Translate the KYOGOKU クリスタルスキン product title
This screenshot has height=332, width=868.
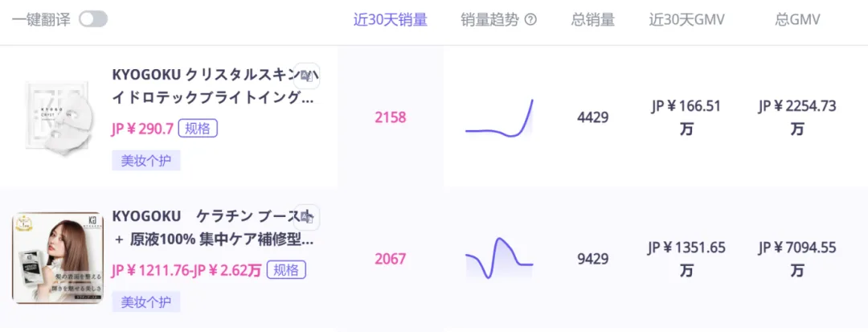tap(306, 76)
